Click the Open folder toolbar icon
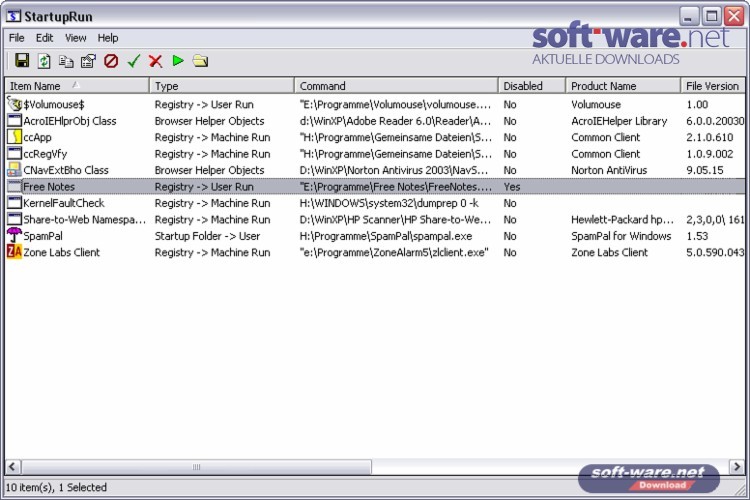Viewport: 750px width, 500px height. (200, 61)
